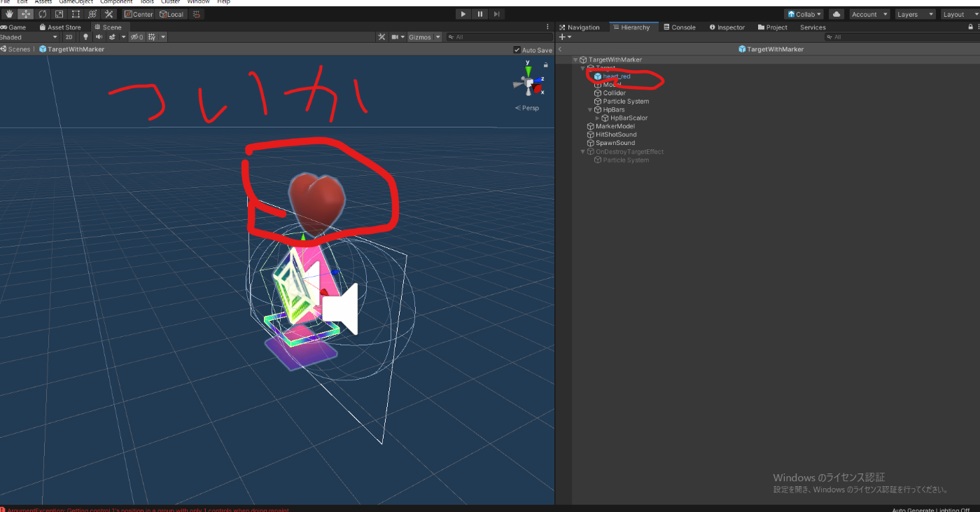Open scene camera settings
980x512 pixels.
click(398, 37)
